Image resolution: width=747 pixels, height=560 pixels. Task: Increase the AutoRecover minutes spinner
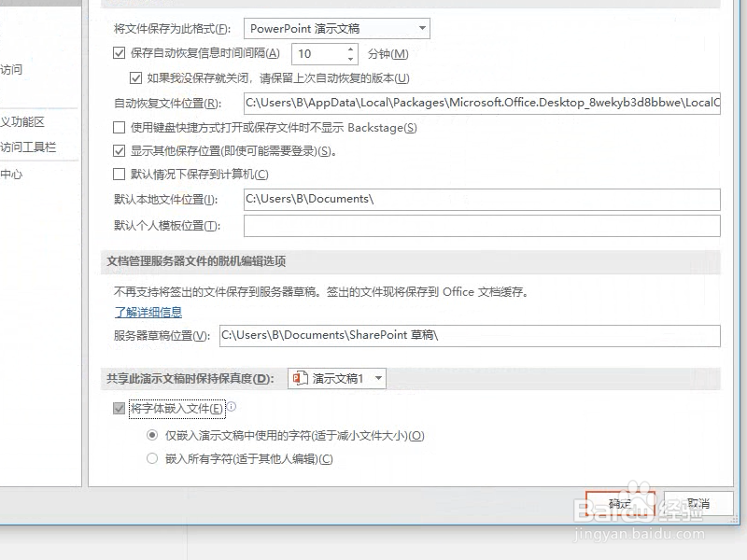click(x=351, y=49)
